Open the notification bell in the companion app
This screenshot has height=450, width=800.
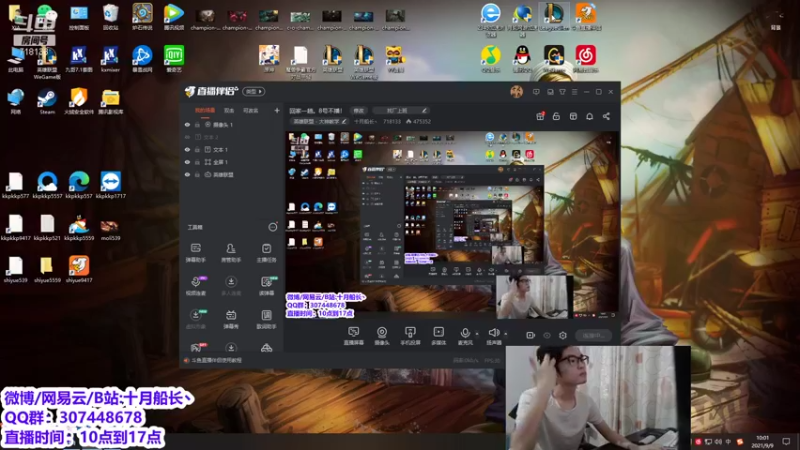(x=589, y=116)
